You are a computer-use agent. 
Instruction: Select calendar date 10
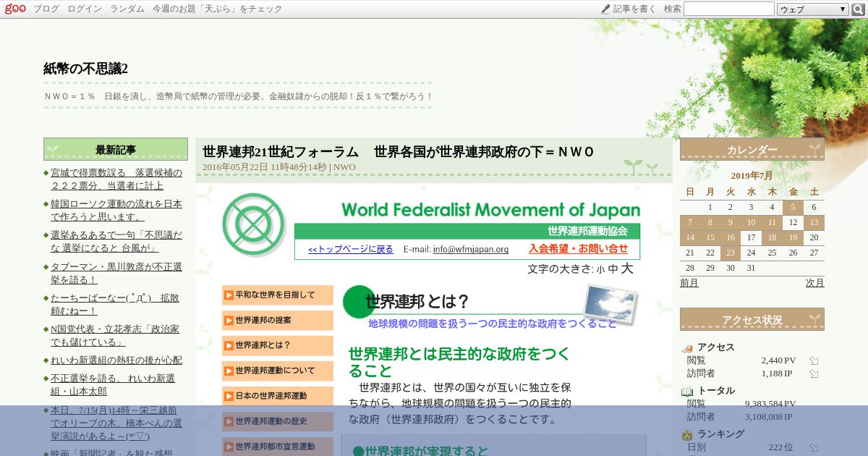[x=752, y=222]
